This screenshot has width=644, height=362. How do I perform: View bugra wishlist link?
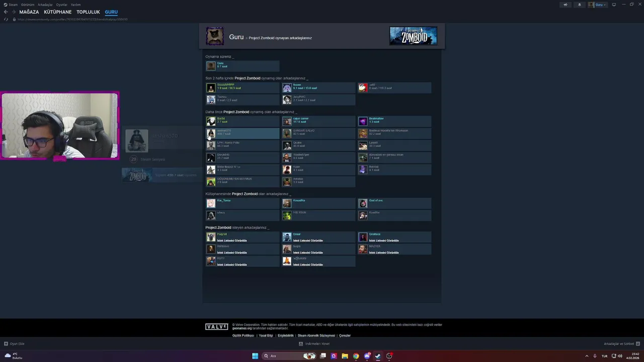pos(308,252)
